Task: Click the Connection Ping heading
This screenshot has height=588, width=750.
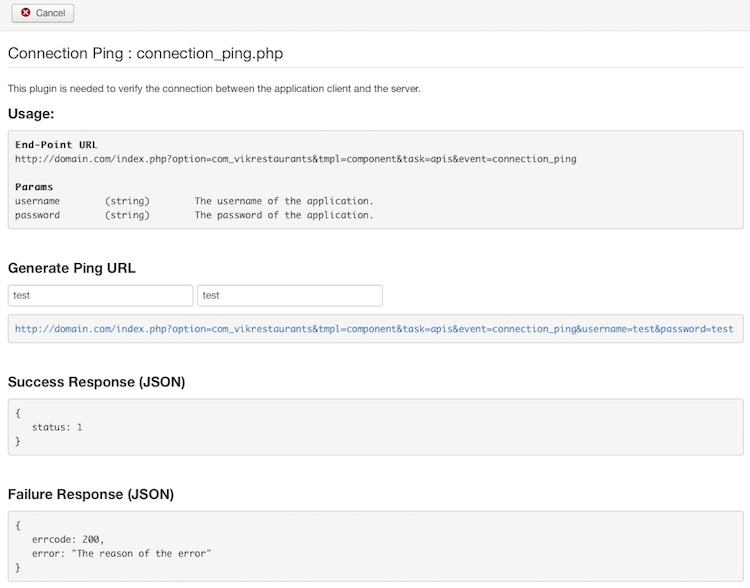Action: coord(145,53)
